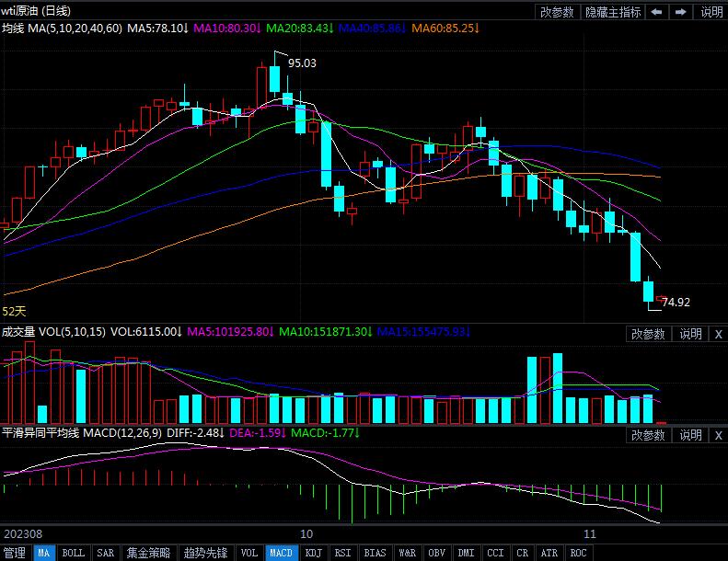Toggle 隐藏主指标 to hide main indicator
The height and width of the screenshot is (561, 728).
click(614, 12)
